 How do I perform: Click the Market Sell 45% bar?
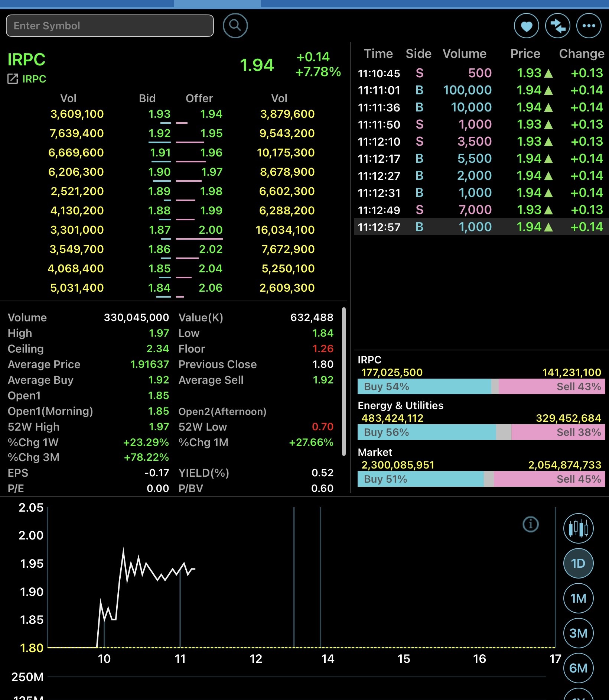tap(550, 479)
